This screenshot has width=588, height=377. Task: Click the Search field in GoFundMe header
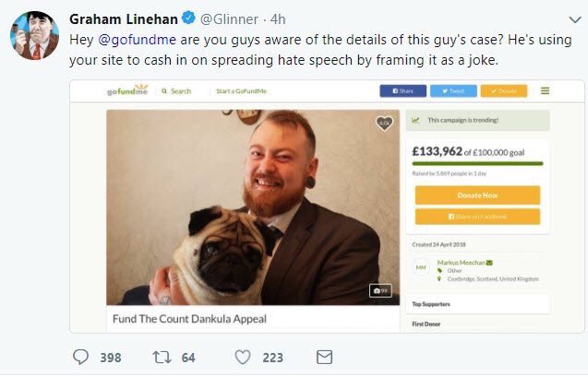pos(176,91)
